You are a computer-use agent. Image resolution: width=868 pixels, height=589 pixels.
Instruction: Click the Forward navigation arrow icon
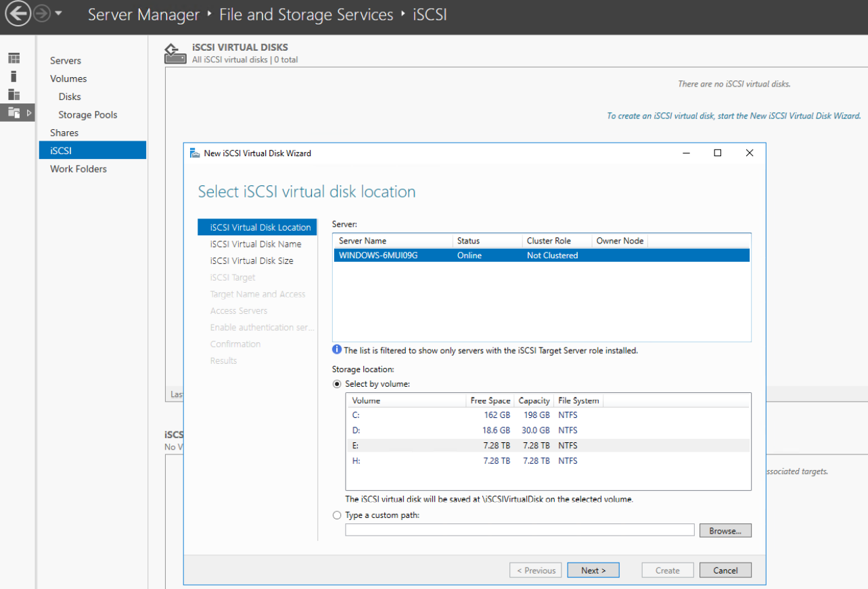tap(42, 14)
